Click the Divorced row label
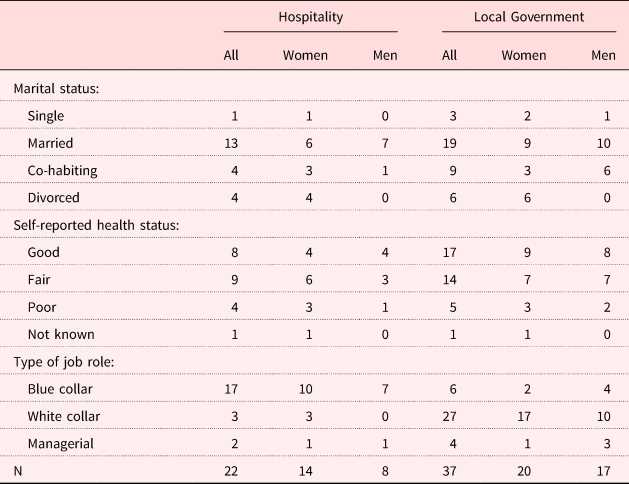The image size is (629, 484). 54,198
